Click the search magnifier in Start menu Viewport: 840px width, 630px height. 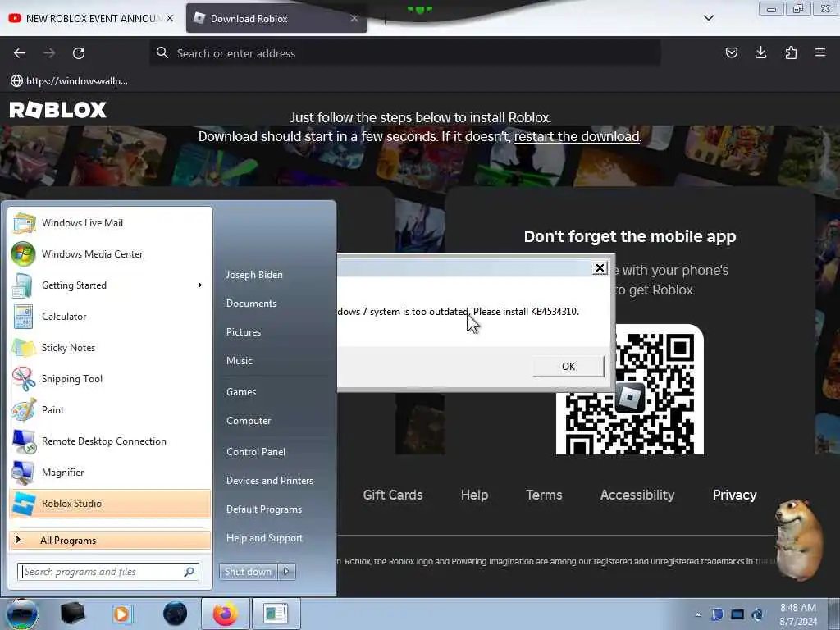tap(189, 572)
